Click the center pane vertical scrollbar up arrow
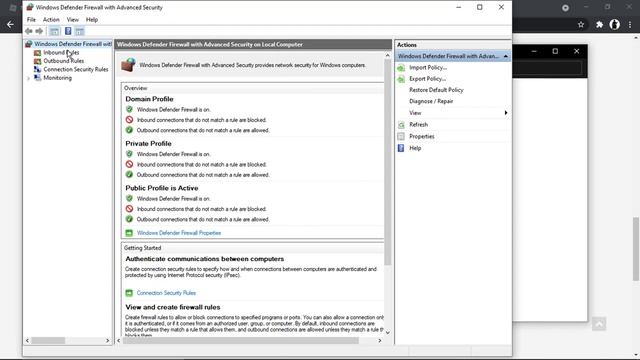640x360 pixels. (x=387, y=55)
